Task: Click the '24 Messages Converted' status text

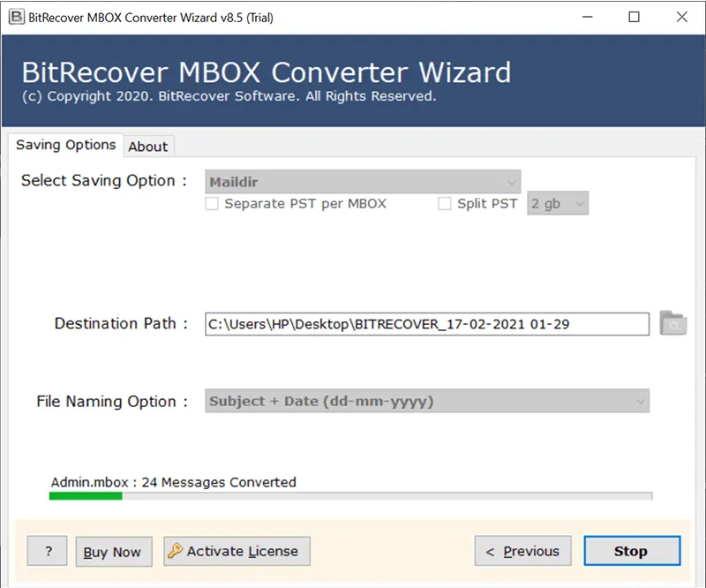Action: 219,482
